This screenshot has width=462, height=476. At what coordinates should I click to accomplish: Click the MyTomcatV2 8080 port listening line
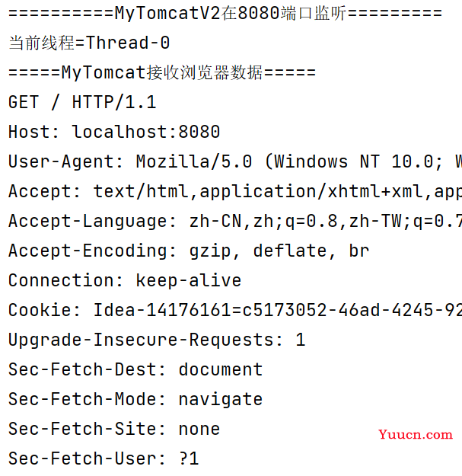click(225, 14)
